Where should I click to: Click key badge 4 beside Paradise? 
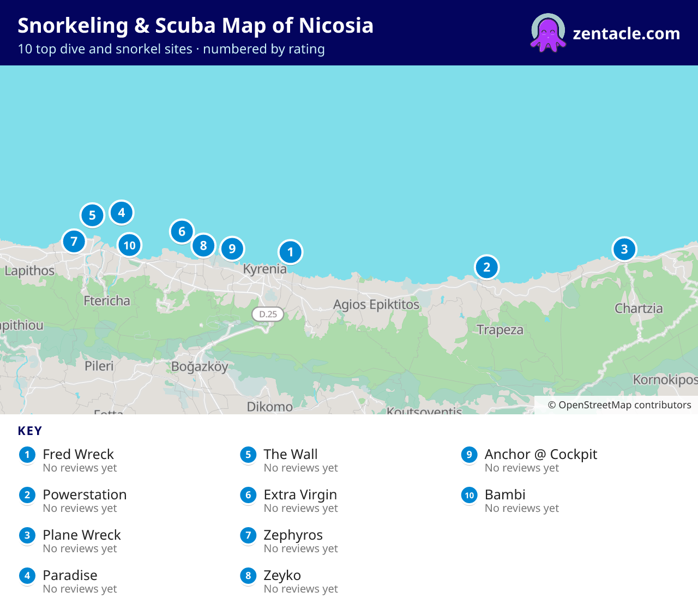click(x=27, y=576)
